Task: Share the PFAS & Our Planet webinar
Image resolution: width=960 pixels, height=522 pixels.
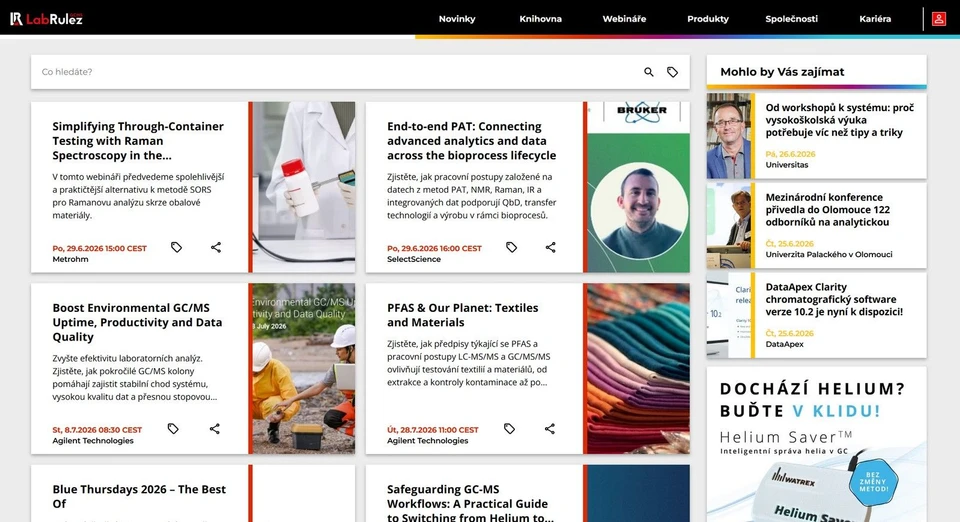Action: [x=550, y=429]
